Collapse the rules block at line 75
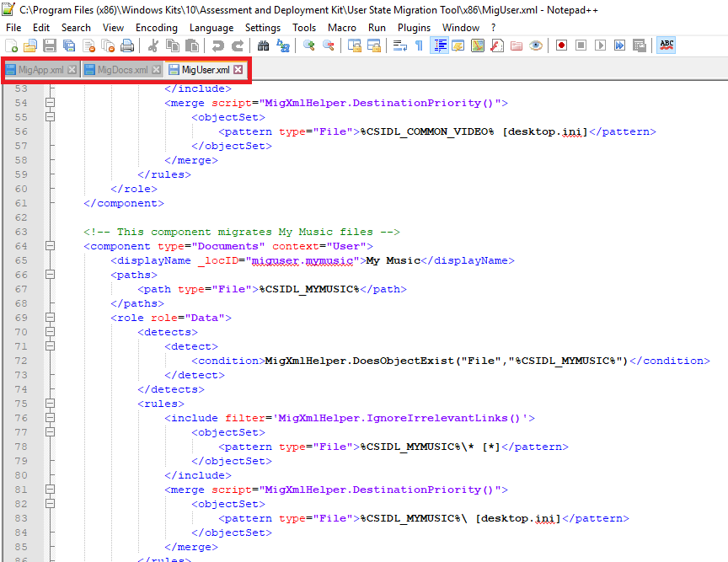Viewport: 728px width, 562px height. [x=51, y=404]
